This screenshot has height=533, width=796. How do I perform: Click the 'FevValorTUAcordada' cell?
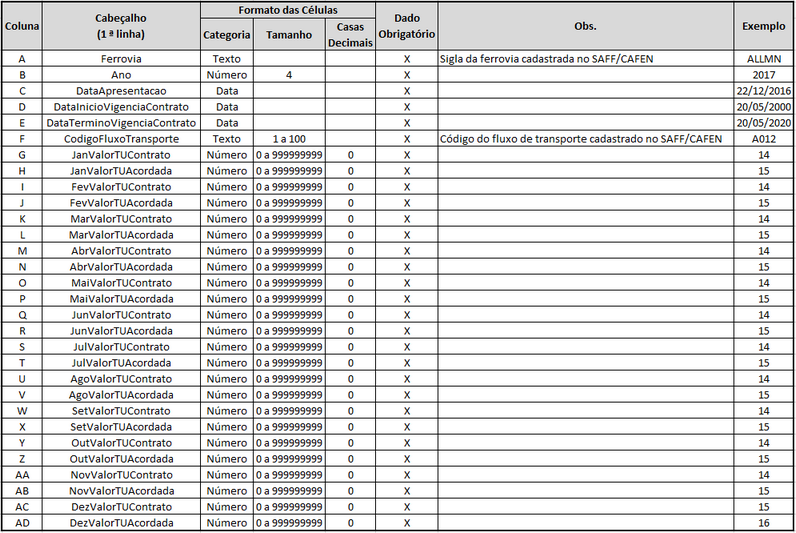click(121, 203)
